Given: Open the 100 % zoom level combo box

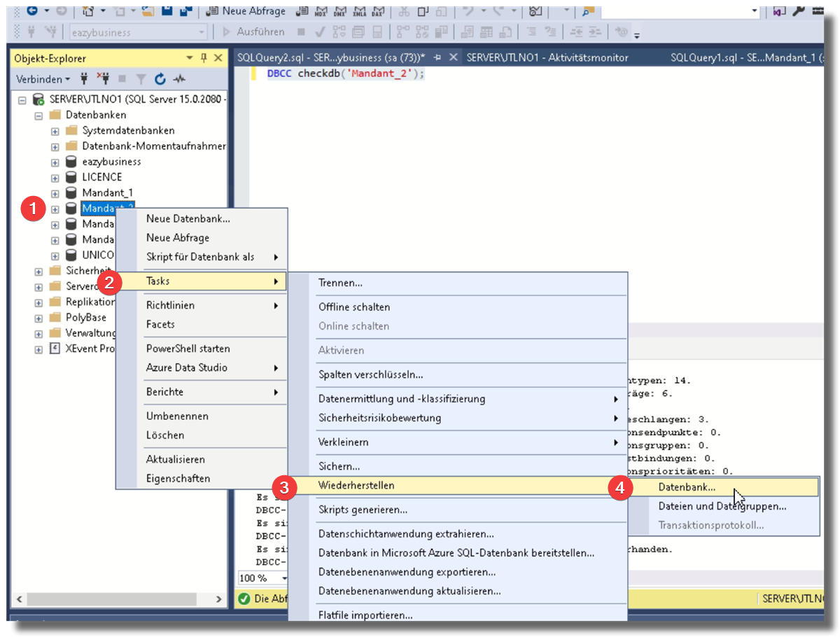Looking at the screenshot, I should [x=285, y=578].
